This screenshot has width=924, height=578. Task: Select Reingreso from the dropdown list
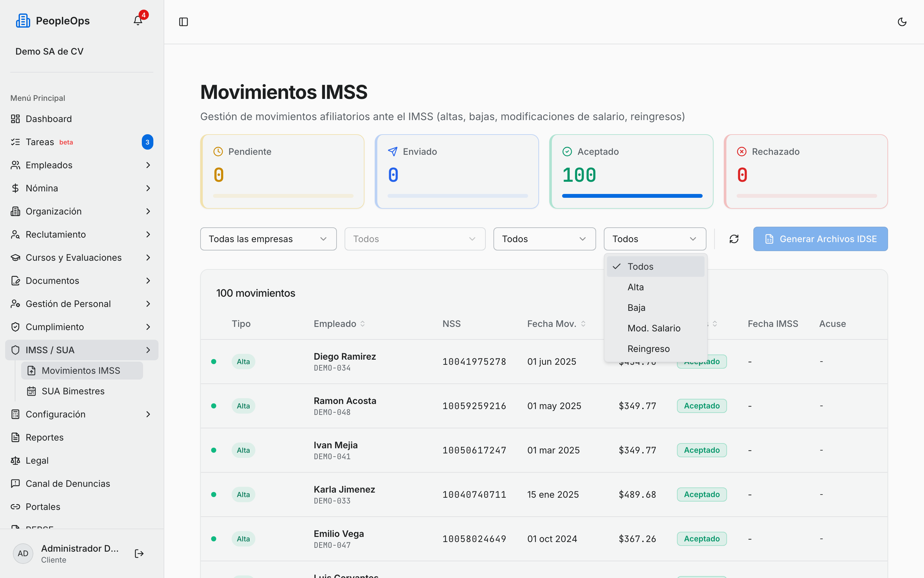point(655,349)
